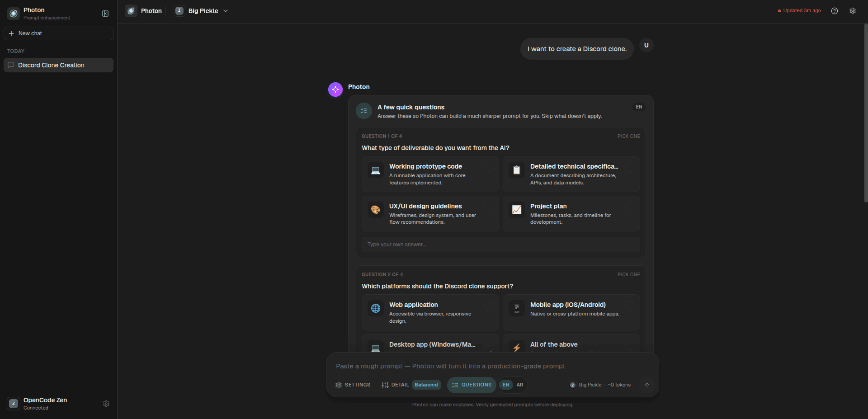The image size is (868, 419).
Task: Click the 'Photon can make mistakes' disclaimer
Action: (493, 405)
